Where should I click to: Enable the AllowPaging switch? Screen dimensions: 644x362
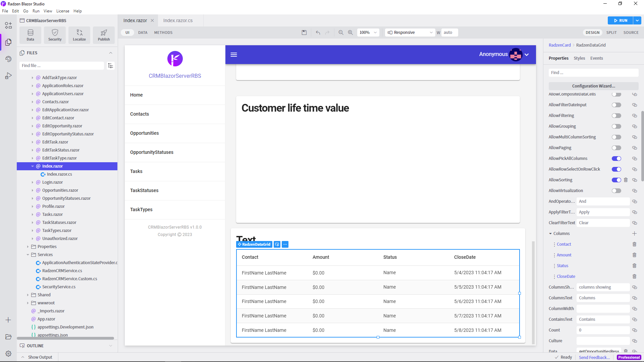coord(616,148)
